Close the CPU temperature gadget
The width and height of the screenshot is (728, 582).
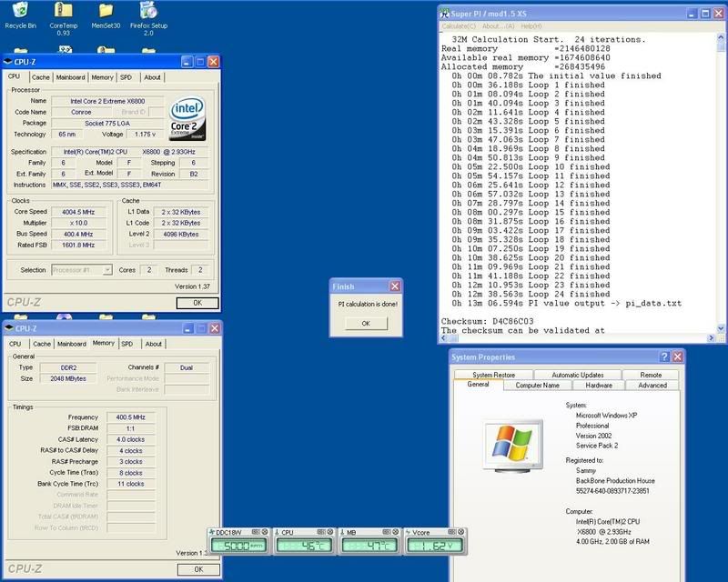coord(330,532)
